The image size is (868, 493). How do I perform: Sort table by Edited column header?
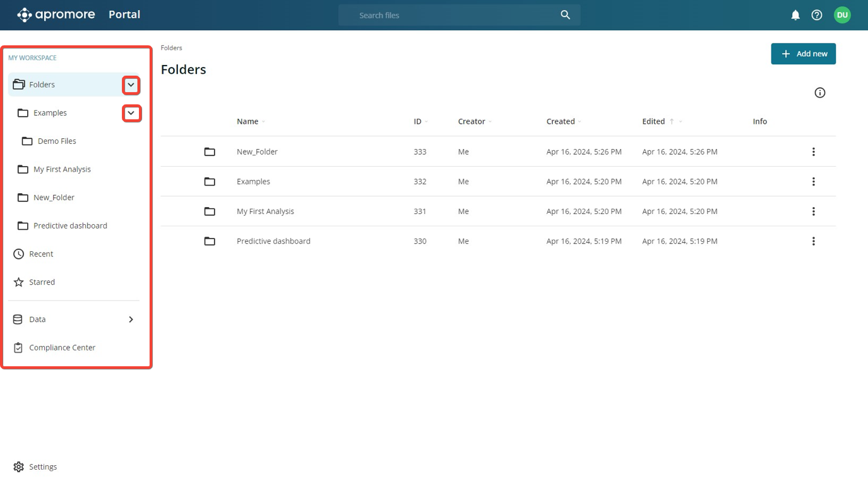click(653, 121)
